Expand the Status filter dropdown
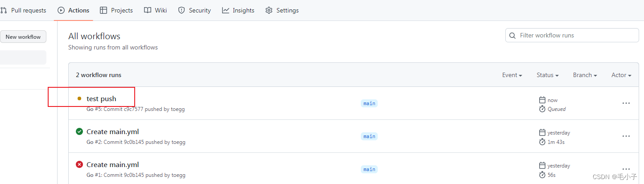The width and height of the screenshot is (644, 184). click(x=547, y=75)
